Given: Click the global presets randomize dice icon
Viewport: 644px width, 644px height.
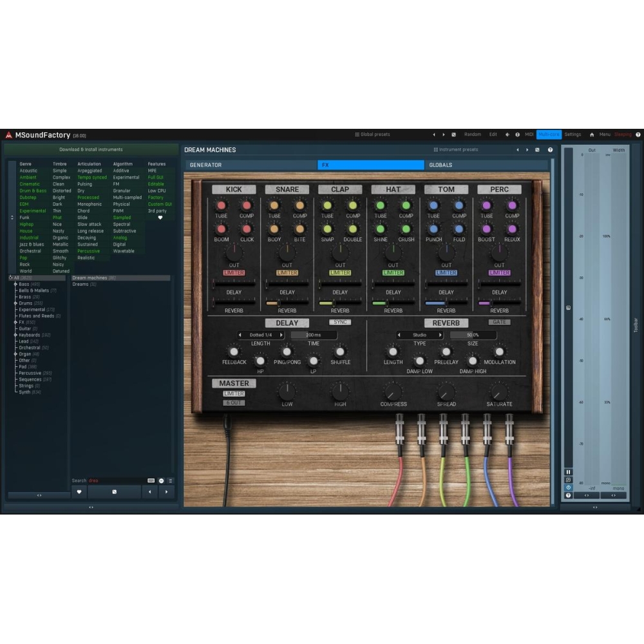Looking at the screenshot, I should point(454,135).
